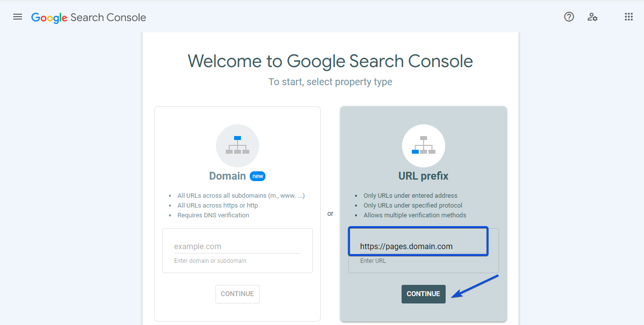Click 'All URLs across https or http' bullet
The height and width of the screenshot is (325, 644).
pyautogui.click(x=218, y=206)
